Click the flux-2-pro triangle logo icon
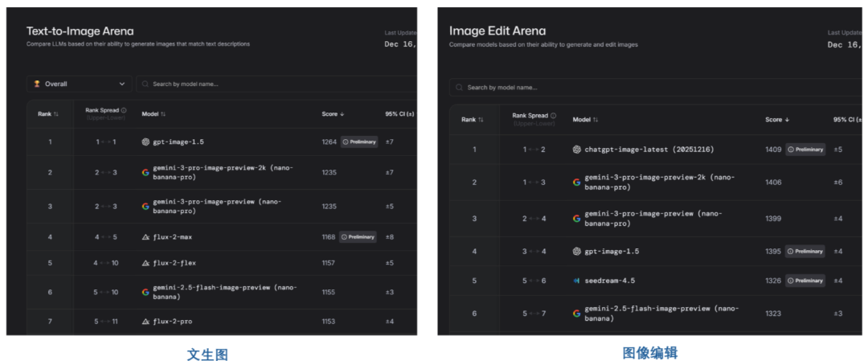 pyautogui.click(x=145, y=321)
